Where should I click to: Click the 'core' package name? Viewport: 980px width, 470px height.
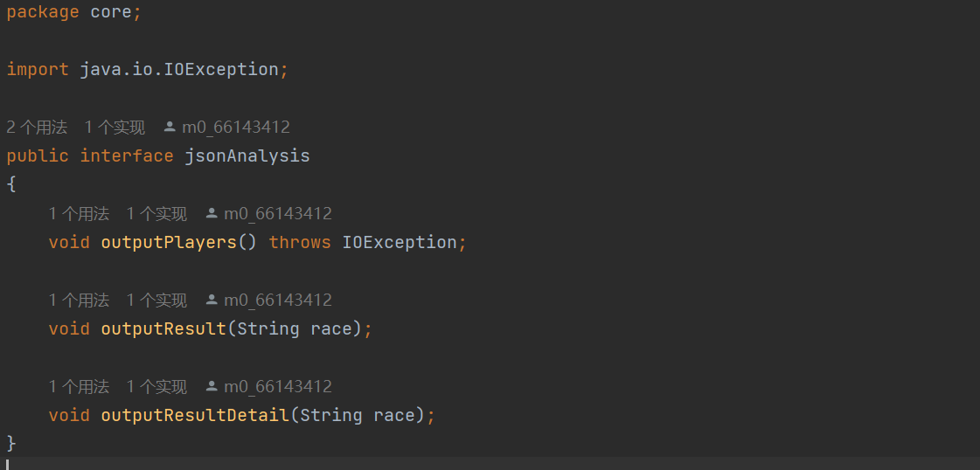(111, 12)
